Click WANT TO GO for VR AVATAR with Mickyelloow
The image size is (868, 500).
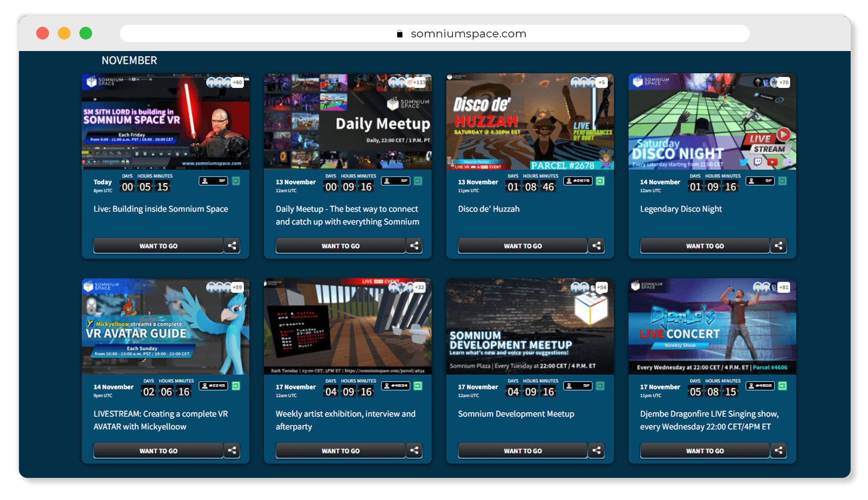[158, 451]
